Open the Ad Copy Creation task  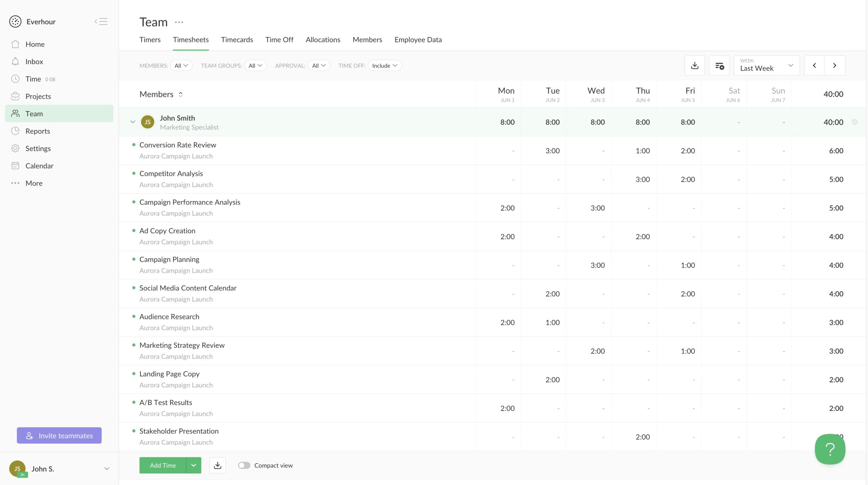click(x=167, y=231)
